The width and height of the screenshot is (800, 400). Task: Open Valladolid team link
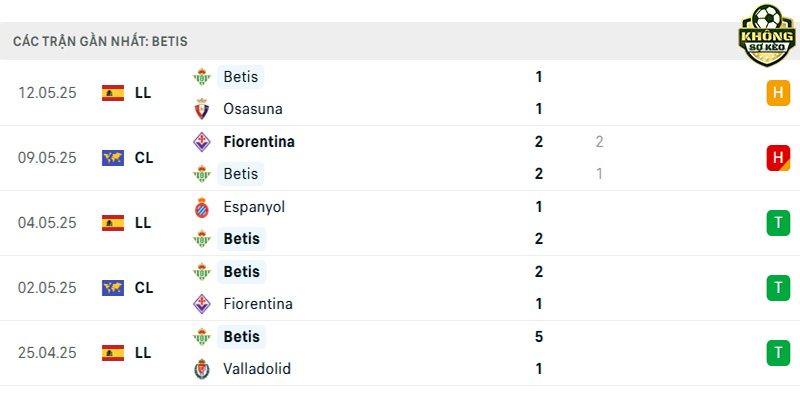tap(257, 369)
